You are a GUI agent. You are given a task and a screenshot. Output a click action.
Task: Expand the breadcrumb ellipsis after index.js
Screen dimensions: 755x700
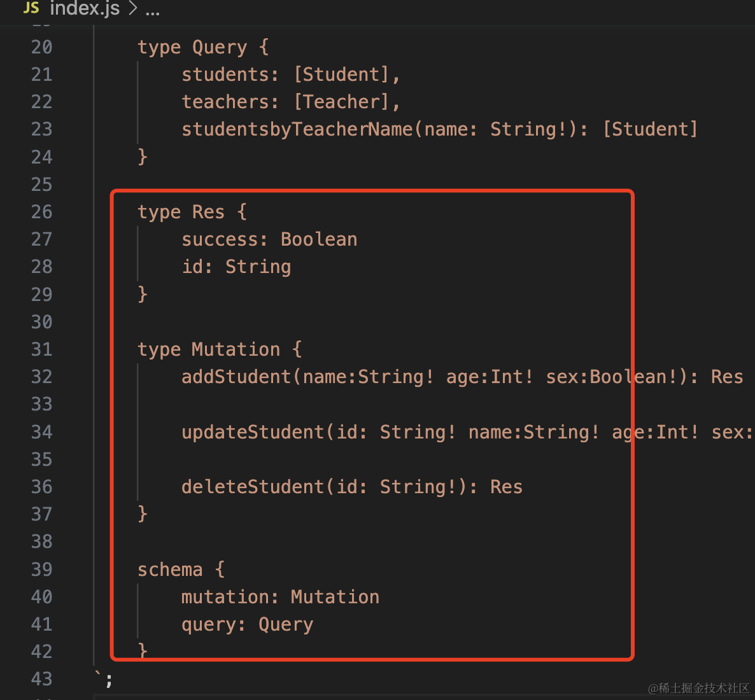pyautogui.click(x=153, y=10)
